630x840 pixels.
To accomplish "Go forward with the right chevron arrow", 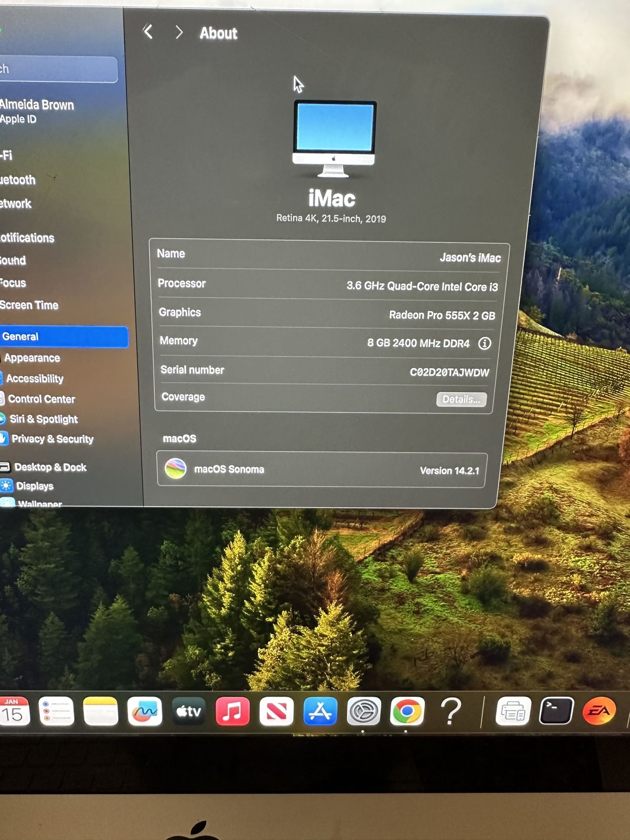I will tap(178, 32).
